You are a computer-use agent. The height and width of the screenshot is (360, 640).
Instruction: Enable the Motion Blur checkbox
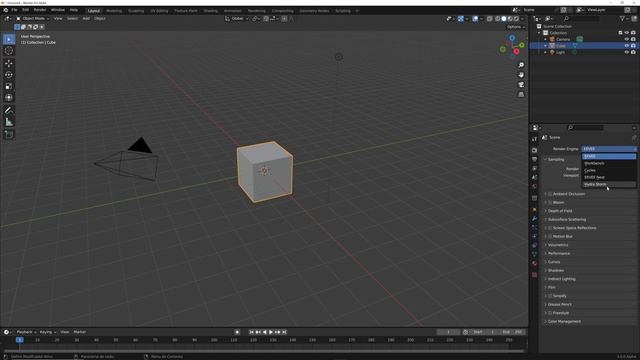[550, 236]
